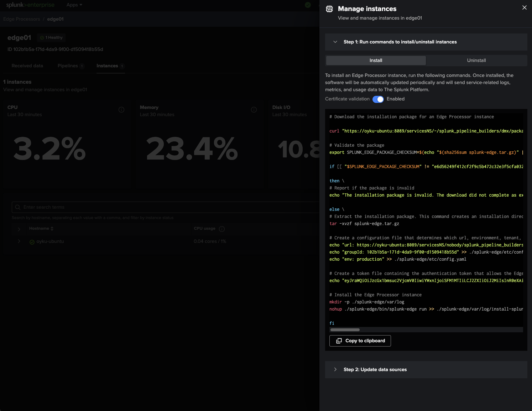Click the splunk>enterprise logo
This screenshot has height=411, width=532.
[x=30, y=5]
